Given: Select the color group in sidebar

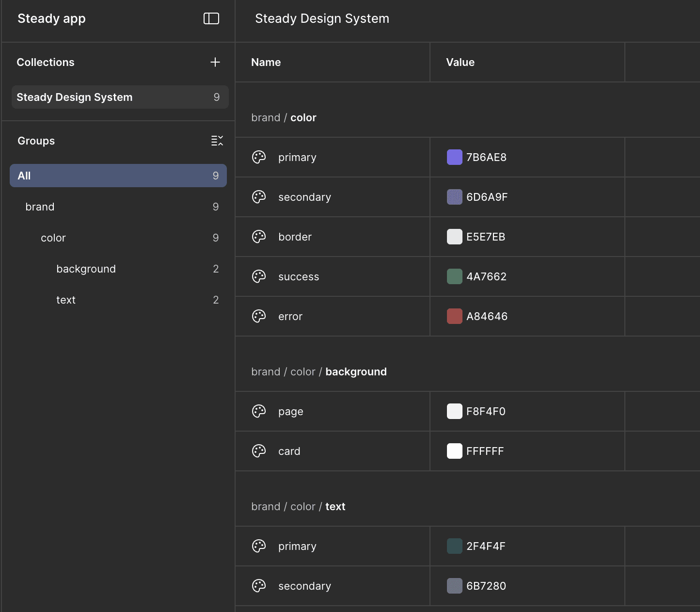Looking at the screenshot, I should pyautogui.click(x=53, y=238).
